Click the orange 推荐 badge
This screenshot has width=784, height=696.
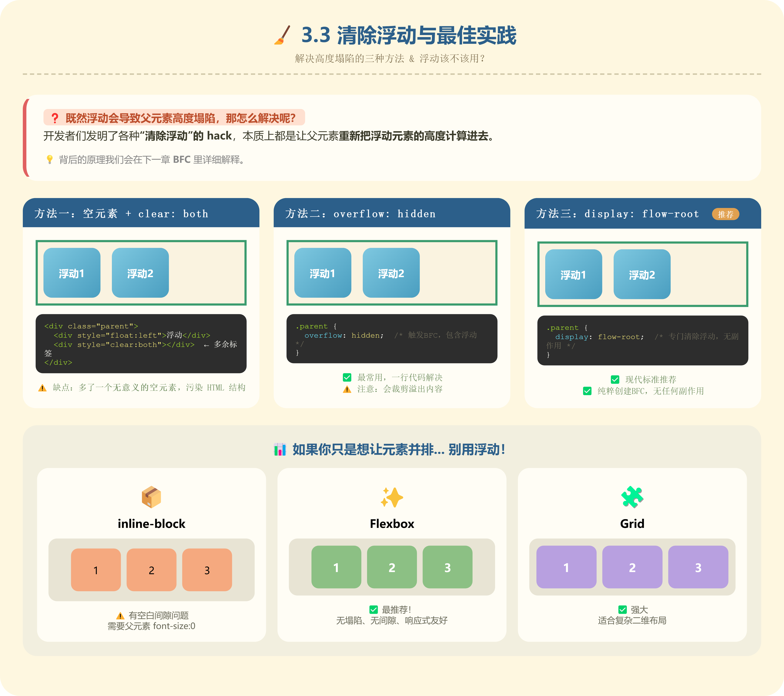[x=725, y=214]
